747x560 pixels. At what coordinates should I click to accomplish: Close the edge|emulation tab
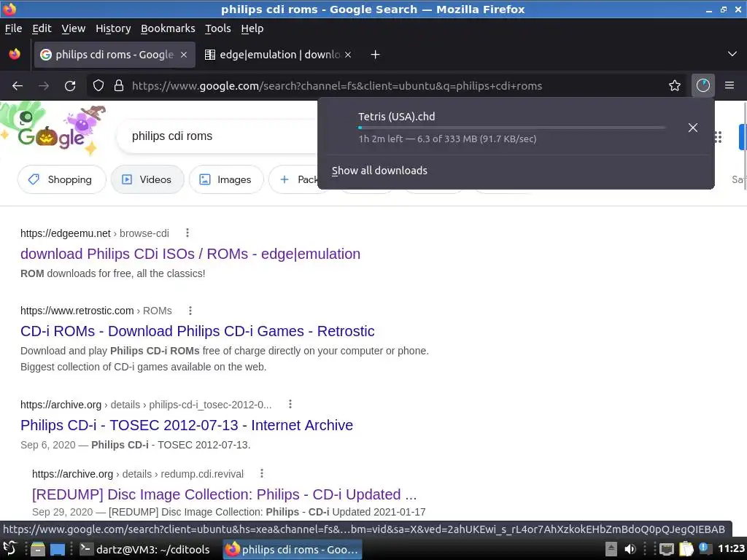coord(348,55)
